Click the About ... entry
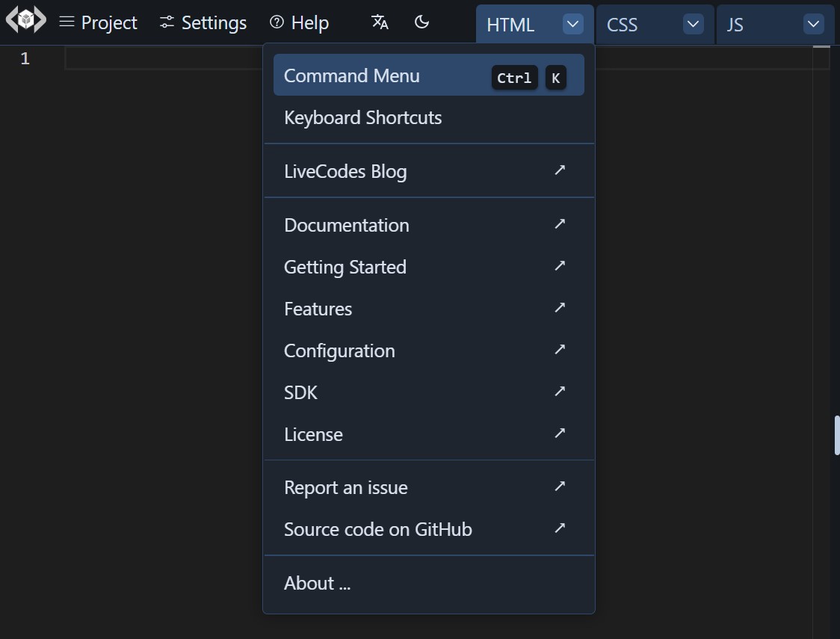This screenshot has width=840, height=639. [317, 582]
